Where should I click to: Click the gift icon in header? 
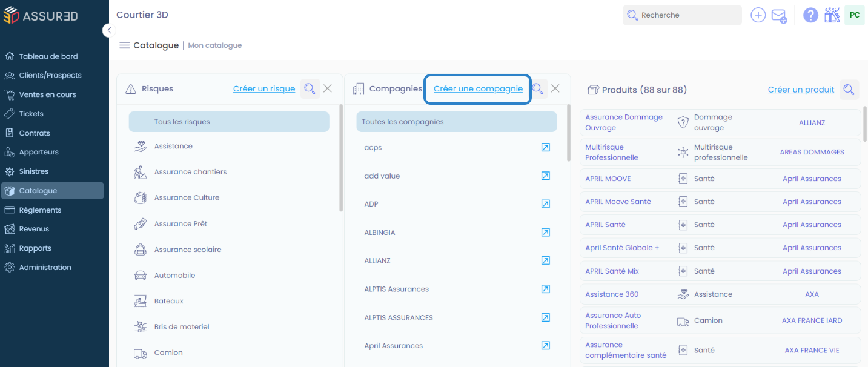[832, 15]
